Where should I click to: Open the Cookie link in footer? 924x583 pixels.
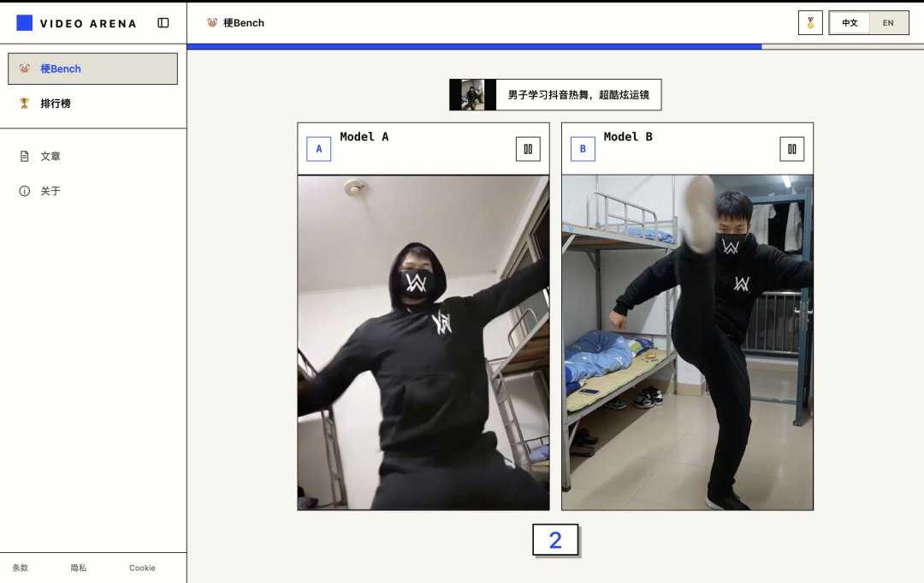tap(142, 568)
